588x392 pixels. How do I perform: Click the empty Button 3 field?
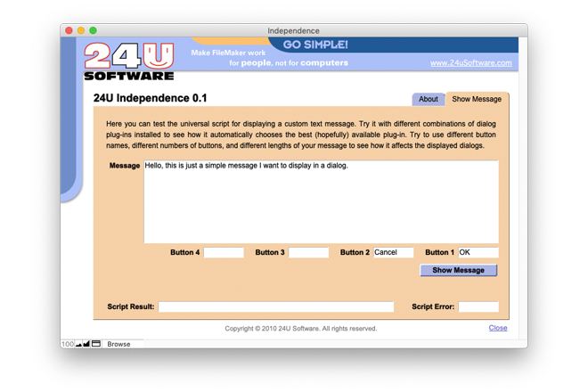[x=308, y=253]
